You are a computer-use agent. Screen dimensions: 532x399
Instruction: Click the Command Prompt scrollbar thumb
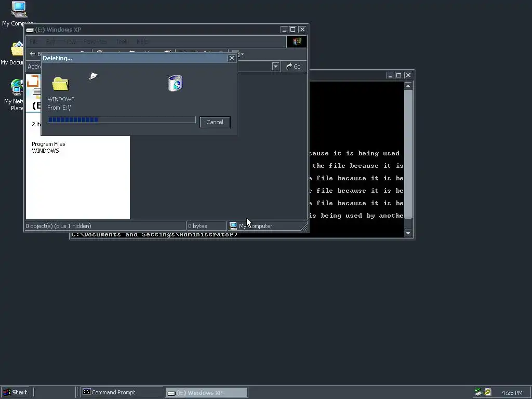pyautogui.click(x=408, y=223)
